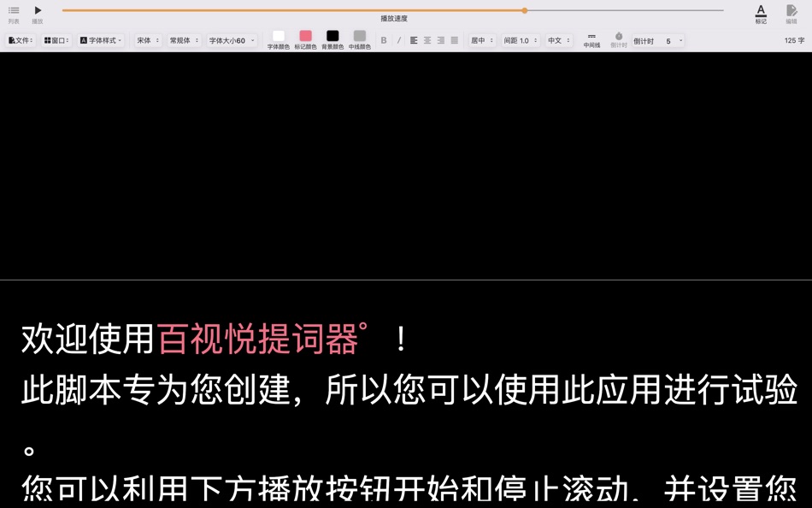Align text right
812x508 pixels.
tap(441, 40)
